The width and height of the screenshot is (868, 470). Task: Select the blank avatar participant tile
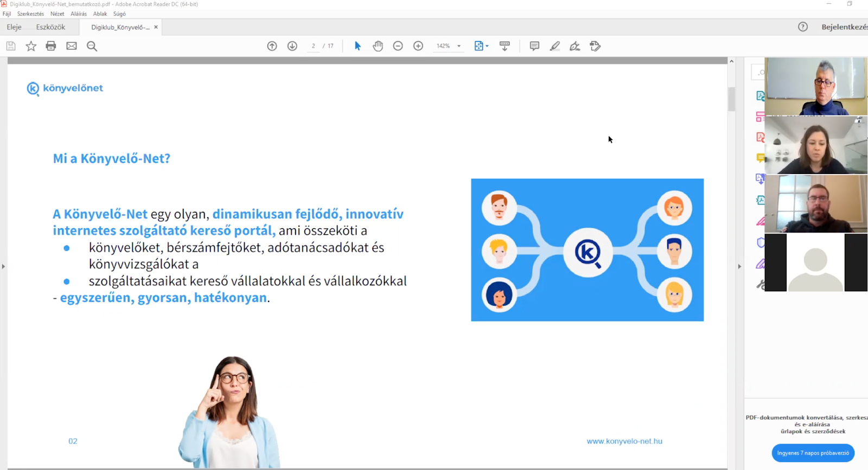click(815, 263)
